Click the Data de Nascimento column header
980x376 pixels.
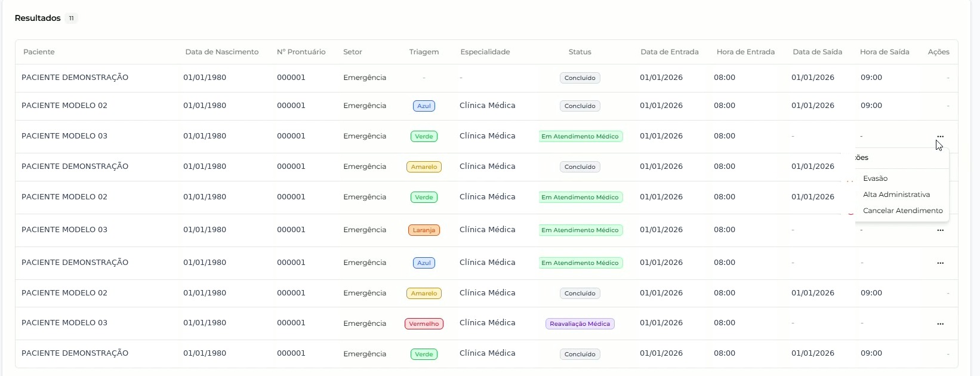point(222,52)
